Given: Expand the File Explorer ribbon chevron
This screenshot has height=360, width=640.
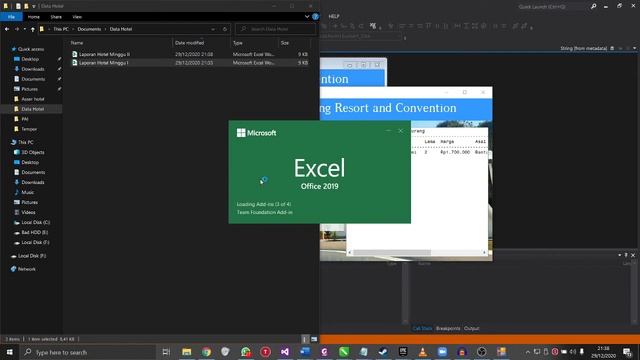Looking at the screenshot, I should click(x=307, y=17).
